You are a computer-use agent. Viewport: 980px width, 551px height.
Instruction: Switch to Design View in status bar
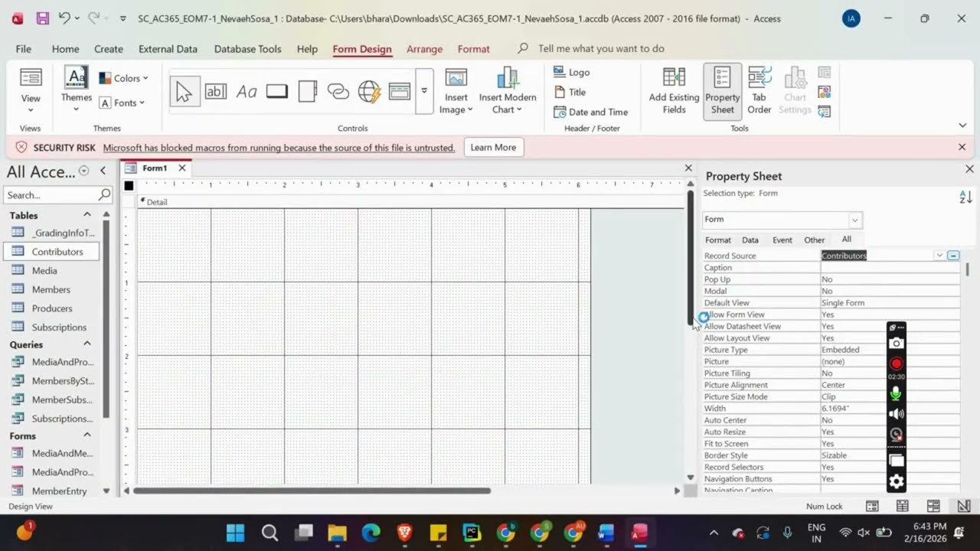(964, 506)
